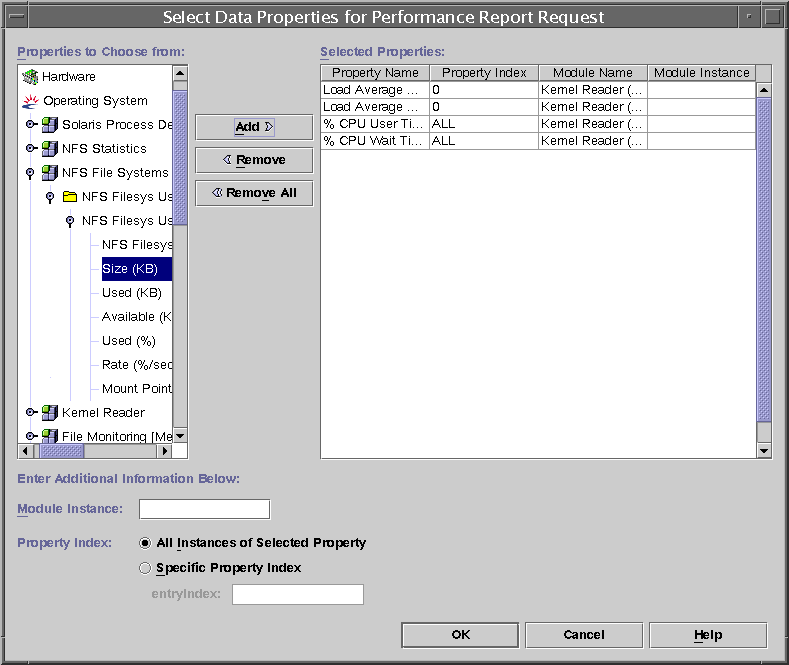
Task: Collapse the nested NFS Filesys Usage table node
Action: (x=70, y=221)
